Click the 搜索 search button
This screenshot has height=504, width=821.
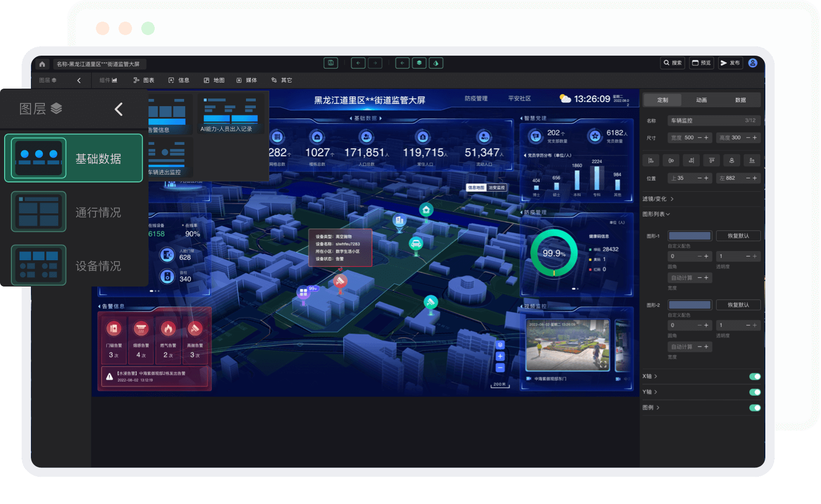[672, 63]
